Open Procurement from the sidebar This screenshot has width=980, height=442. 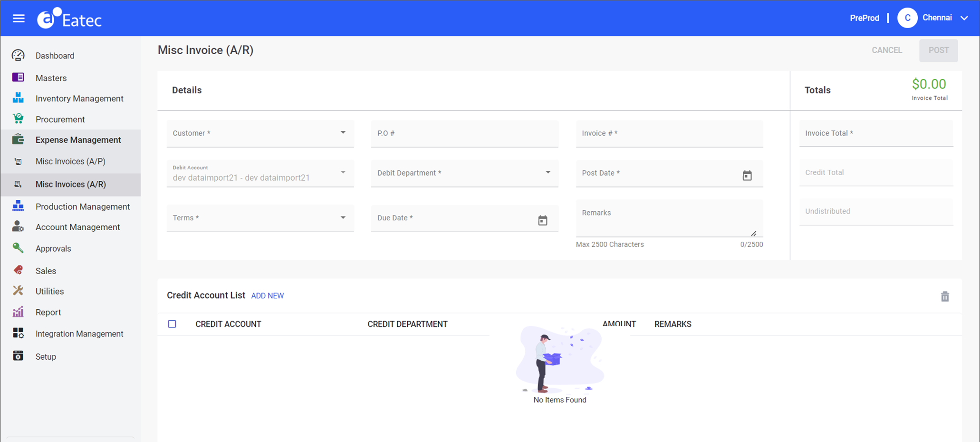[18, 119]
